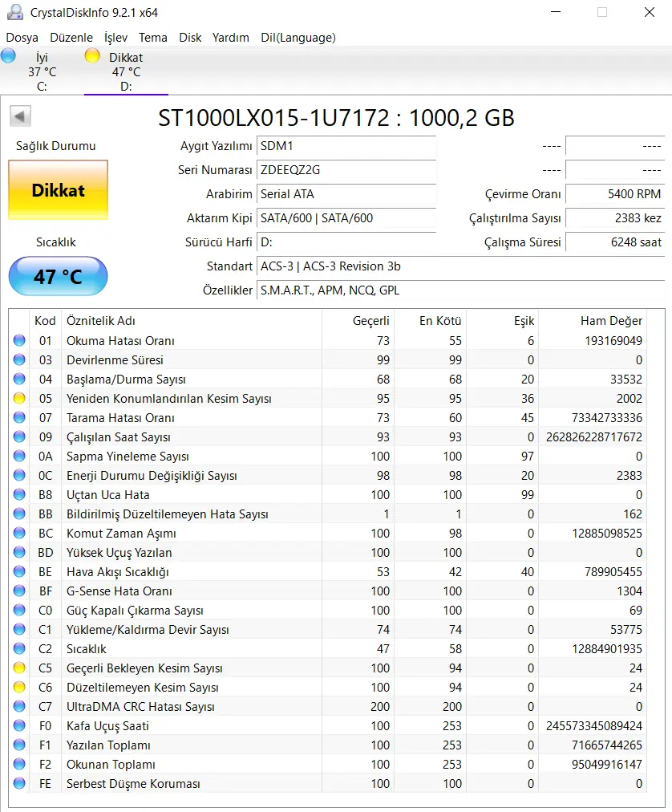Click the disk title ST1000LX015-1U7172 : 1000,2 GB
Viewport: 672px width, 812px height.
pos(336,118)
